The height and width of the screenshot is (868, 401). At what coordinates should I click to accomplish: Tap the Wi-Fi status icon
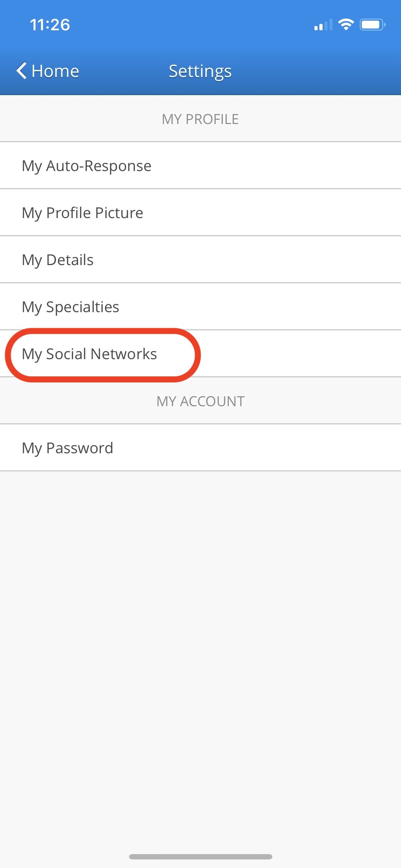pos(346,25)
